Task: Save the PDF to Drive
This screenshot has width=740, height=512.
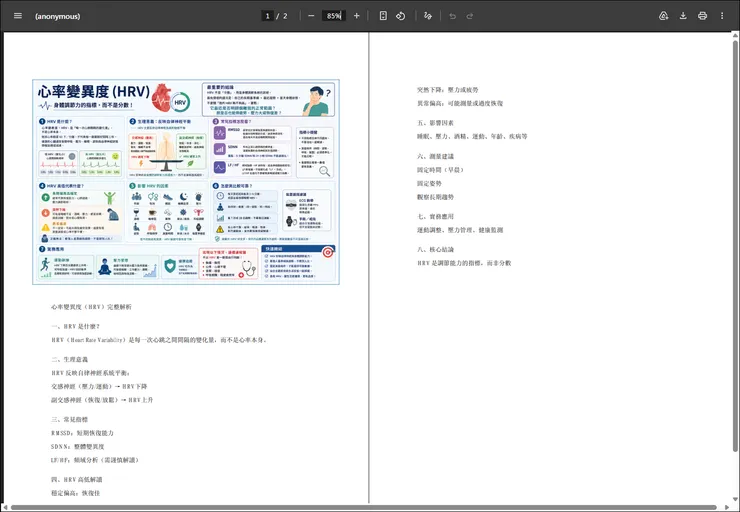Action: coord(664,16)
